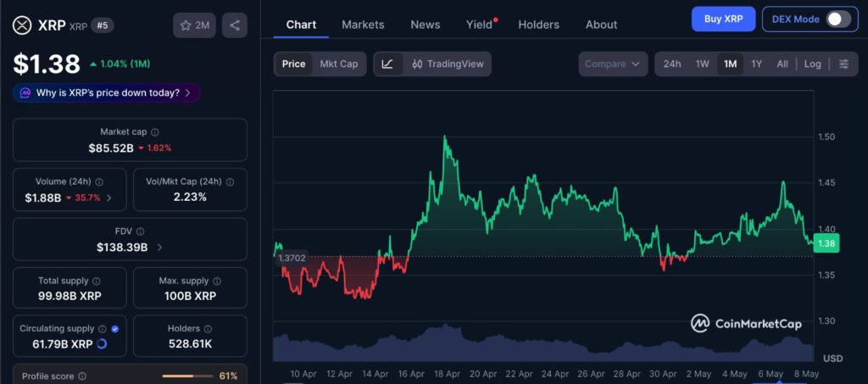Click verified badge beside Circulating supply

(114, 329)
